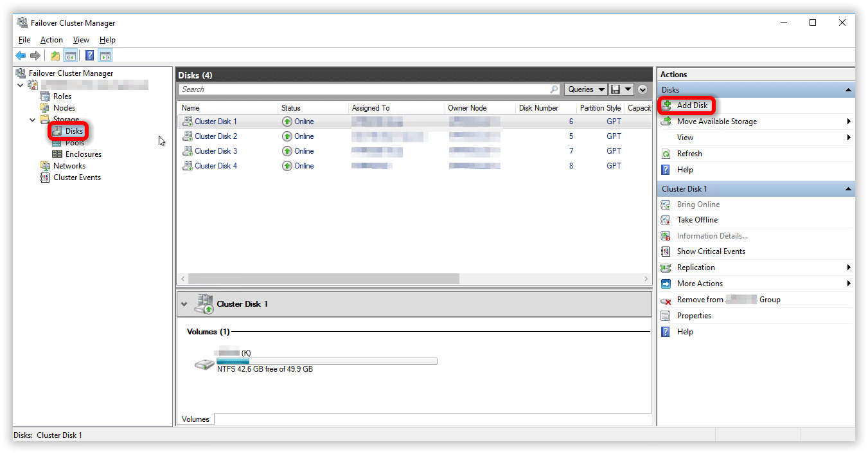Collapse the Storage tree node
Viewport: 868px width, 454px height.
point(33,120)
